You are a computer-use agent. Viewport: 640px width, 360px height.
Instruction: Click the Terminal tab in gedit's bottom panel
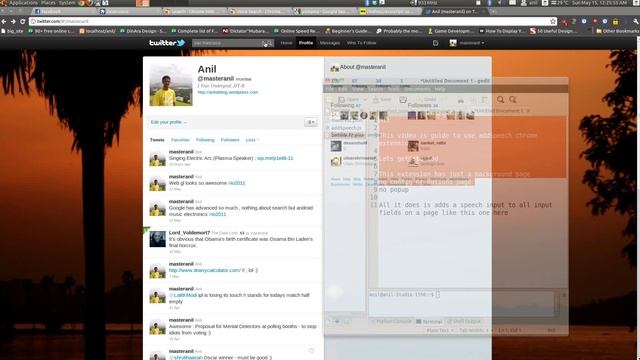[429, 322]
